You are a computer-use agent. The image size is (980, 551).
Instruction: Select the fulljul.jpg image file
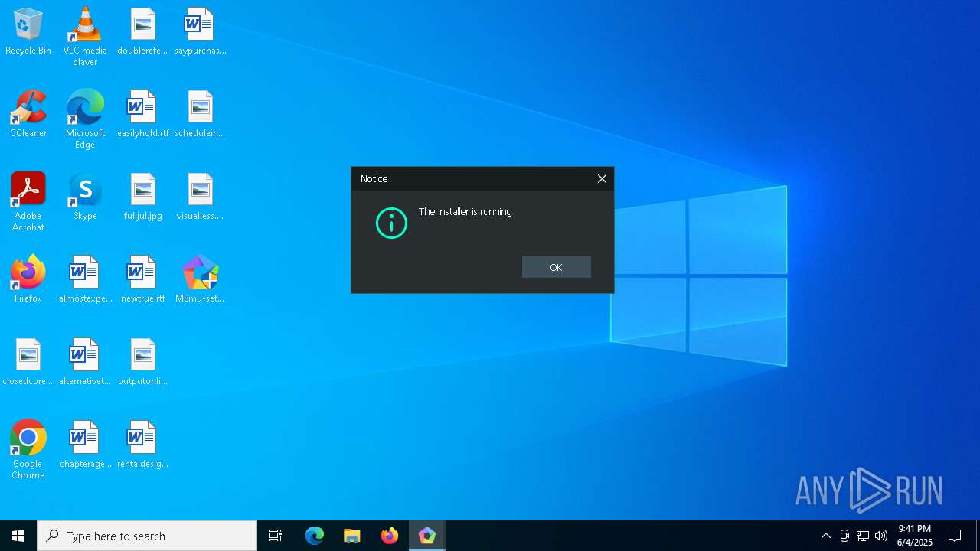point(142,197)
